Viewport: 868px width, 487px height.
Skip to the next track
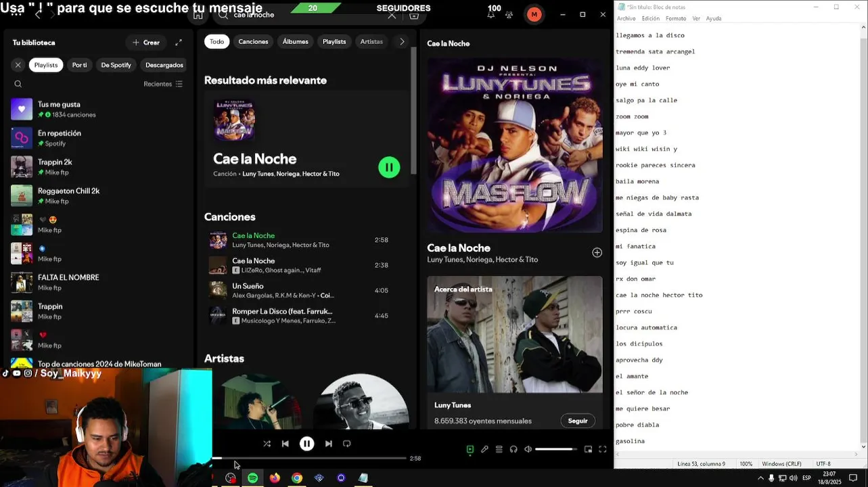click(x=328, y=444)
